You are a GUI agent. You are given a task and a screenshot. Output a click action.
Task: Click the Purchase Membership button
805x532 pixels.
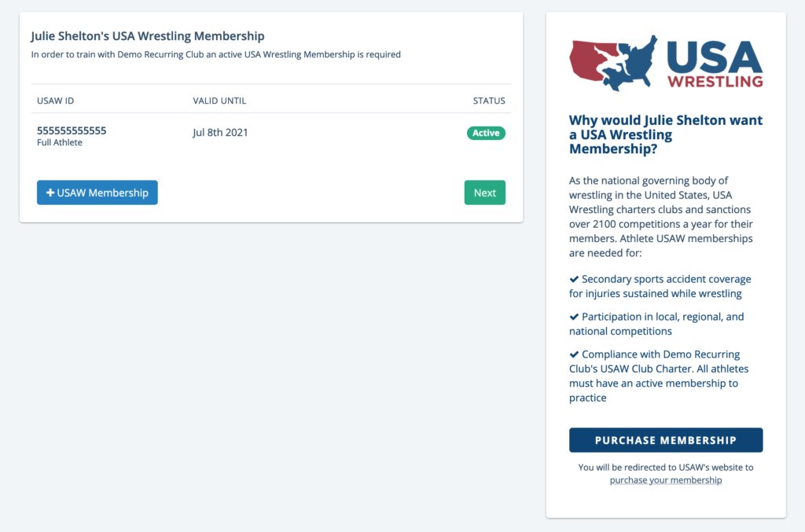[666, 440]
